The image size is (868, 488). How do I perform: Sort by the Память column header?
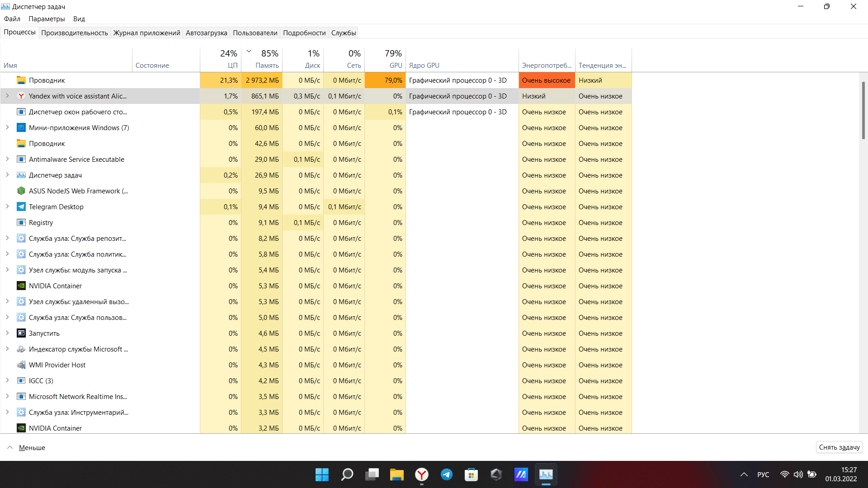[x=262, y=59]
